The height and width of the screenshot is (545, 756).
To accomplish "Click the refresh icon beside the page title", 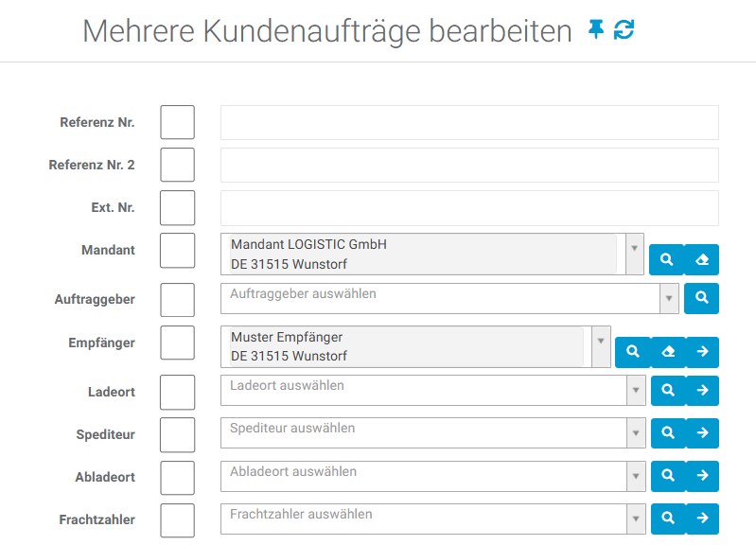I will pos(624,30).
